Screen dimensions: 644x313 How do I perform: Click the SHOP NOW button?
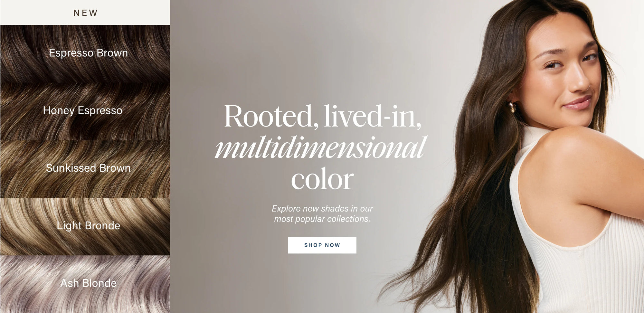(322, 245)
